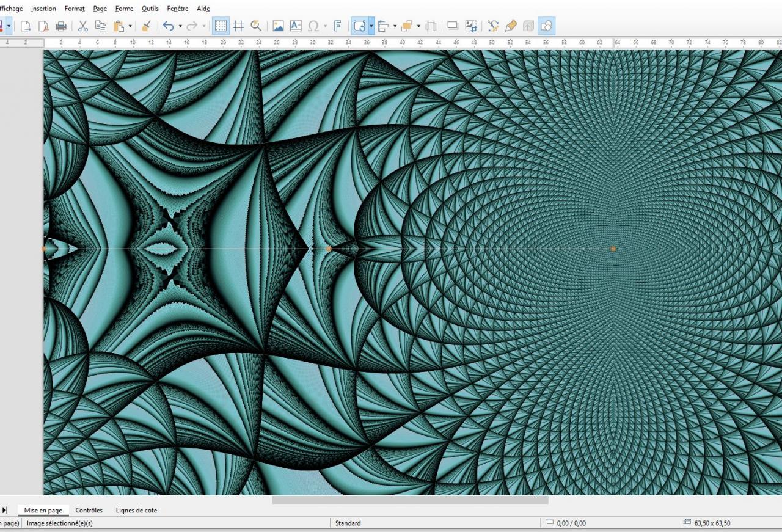782x532 pixels.
Task: Toggle Helplines While Moving icon
Action: point(238,26)
